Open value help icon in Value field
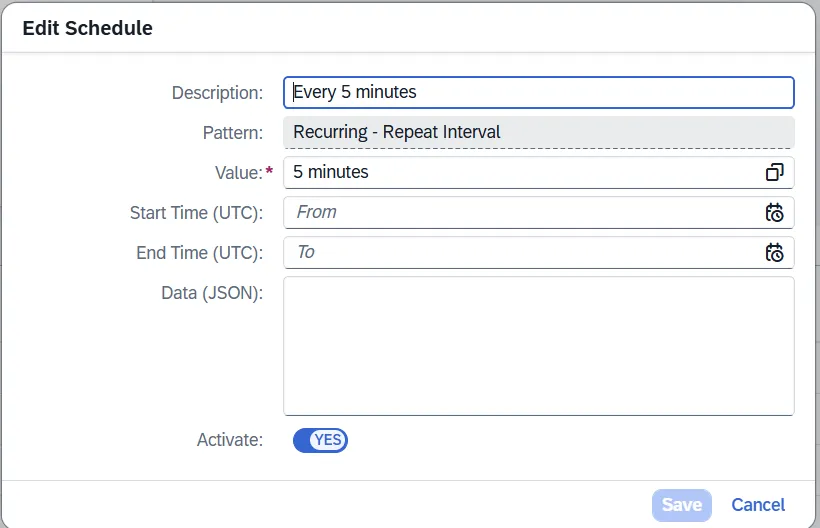Screen dimensions: 820x528 [x=775, y=172]
